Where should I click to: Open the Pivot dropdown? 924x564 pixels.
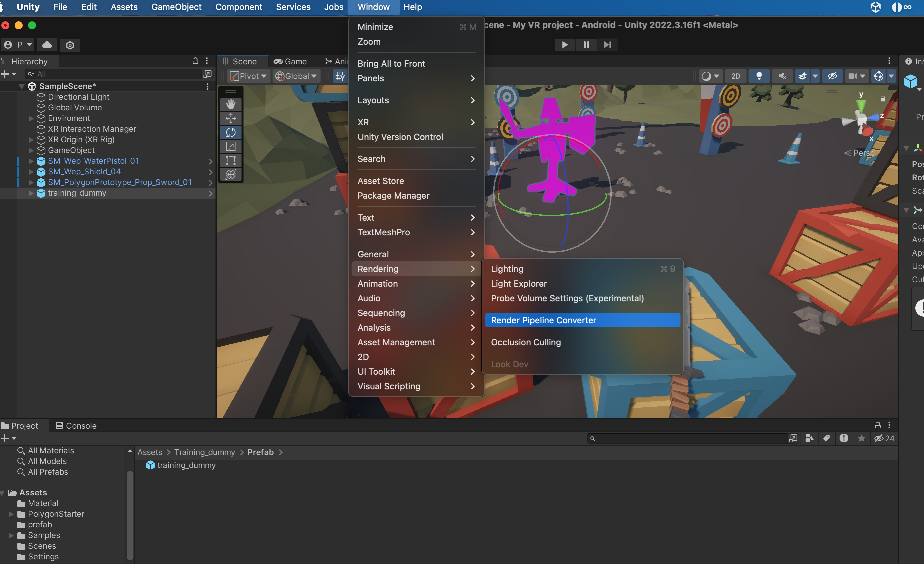tap(248, 76)
